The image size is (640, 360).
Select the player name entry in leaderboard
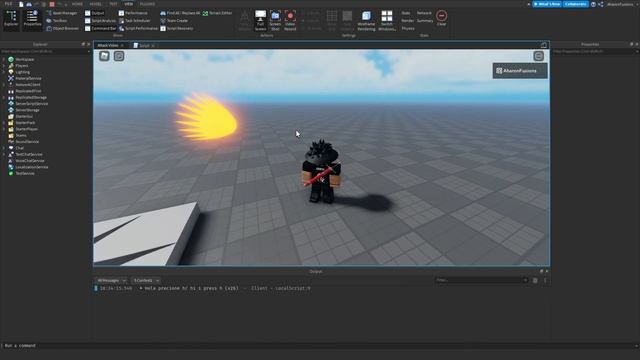point(520,71)
